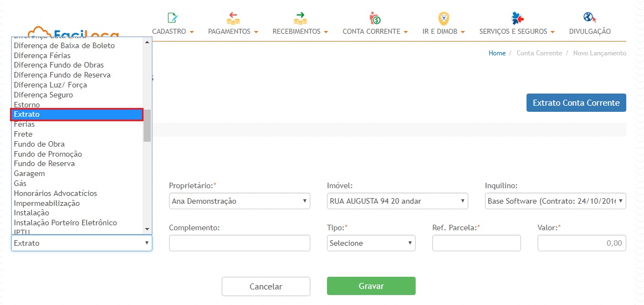Screen dimensions: 644x305
Task: Open the Inquilino dropdown
Action: click(x=555, y=201)
